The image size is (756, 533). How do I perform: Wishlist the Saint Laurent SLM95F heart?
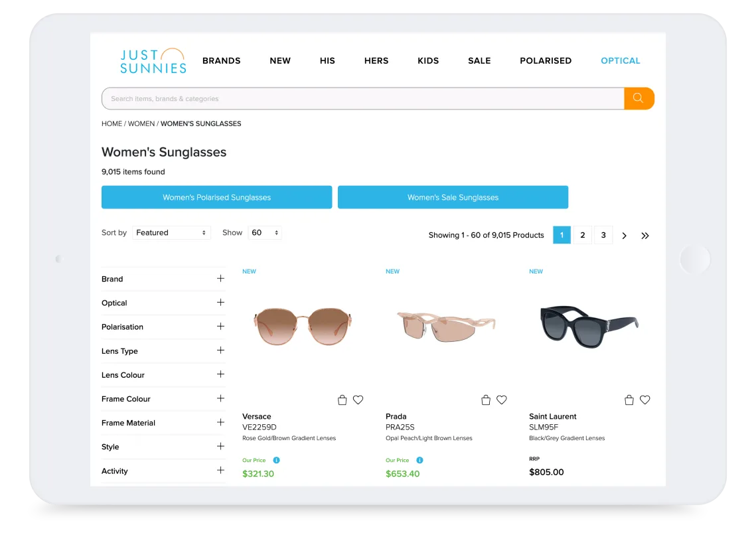(644, 400)
